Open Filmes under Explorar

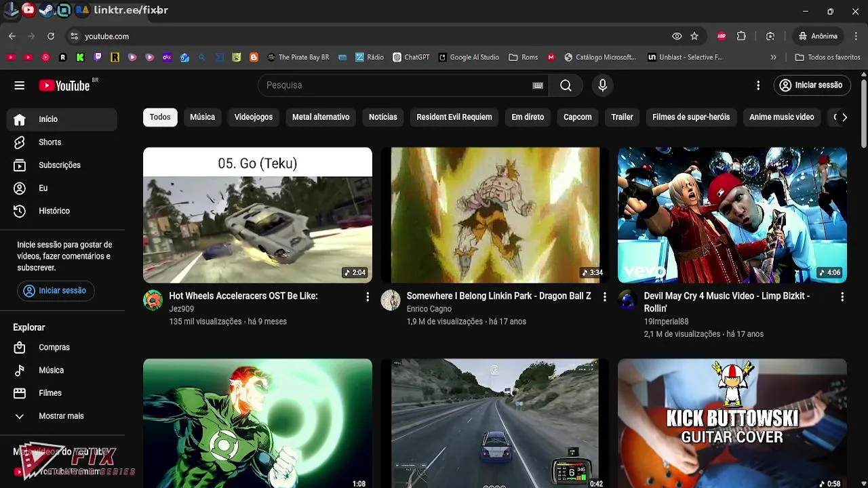pos(62,393)
